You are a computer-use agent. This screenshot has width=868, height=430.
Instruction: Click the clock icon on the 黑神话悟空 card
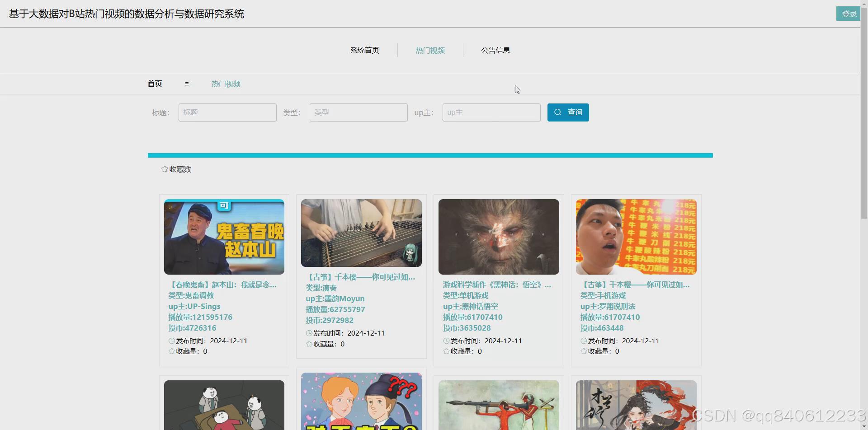pos(446,341)
